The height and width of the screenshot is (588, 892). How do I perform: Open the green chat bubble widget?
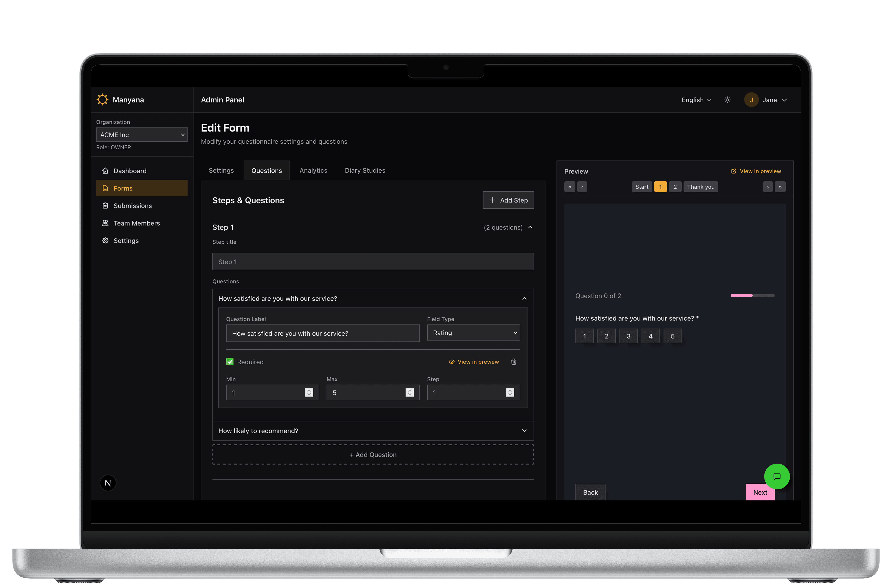tap(777, 477)
